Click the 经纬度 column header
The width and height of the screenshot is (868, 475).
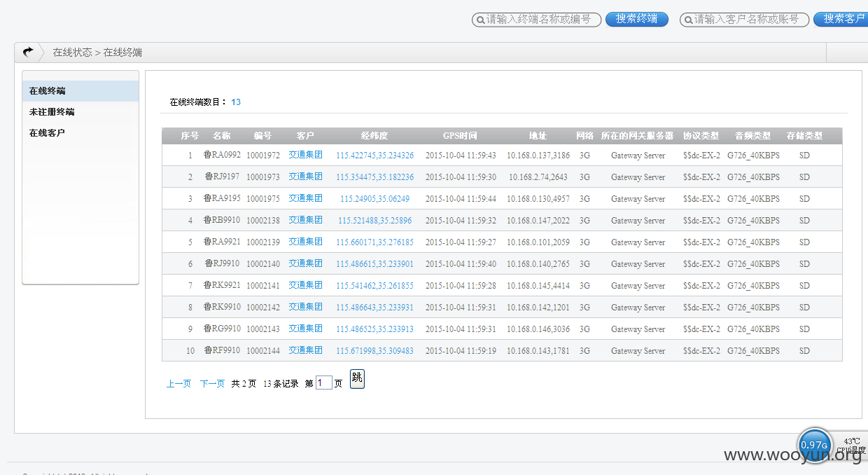pyautogui.click(x=374, y=136)
